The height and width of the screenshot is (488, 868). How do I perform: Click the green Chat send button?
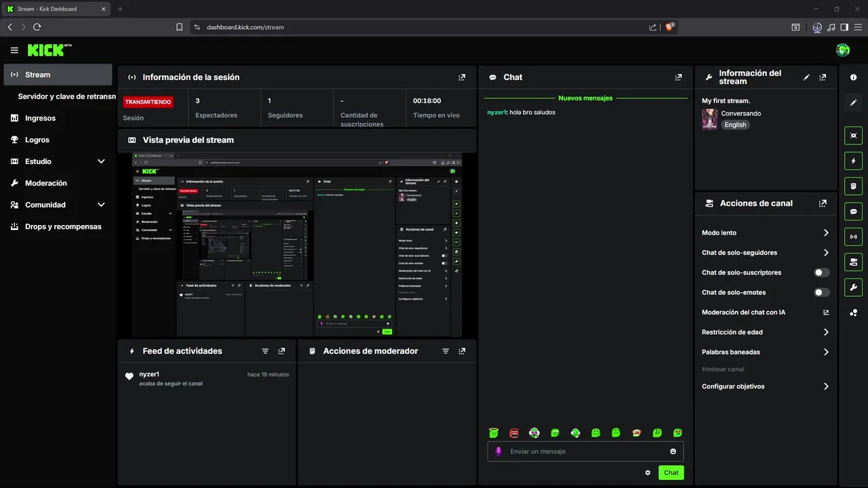coord(671,473)
